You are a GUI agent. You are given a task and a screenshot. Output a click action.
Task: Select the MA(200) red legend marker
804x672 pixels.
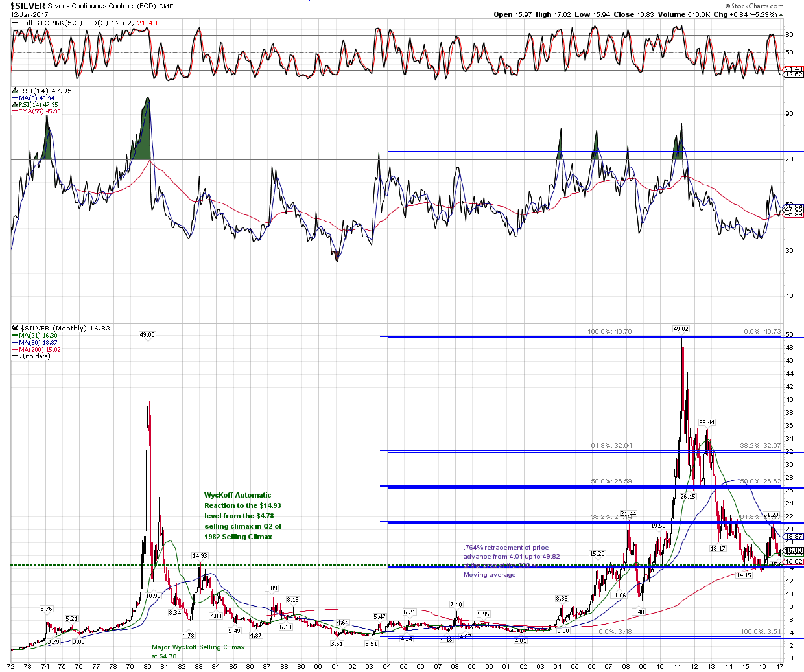(x=15, y=350)
